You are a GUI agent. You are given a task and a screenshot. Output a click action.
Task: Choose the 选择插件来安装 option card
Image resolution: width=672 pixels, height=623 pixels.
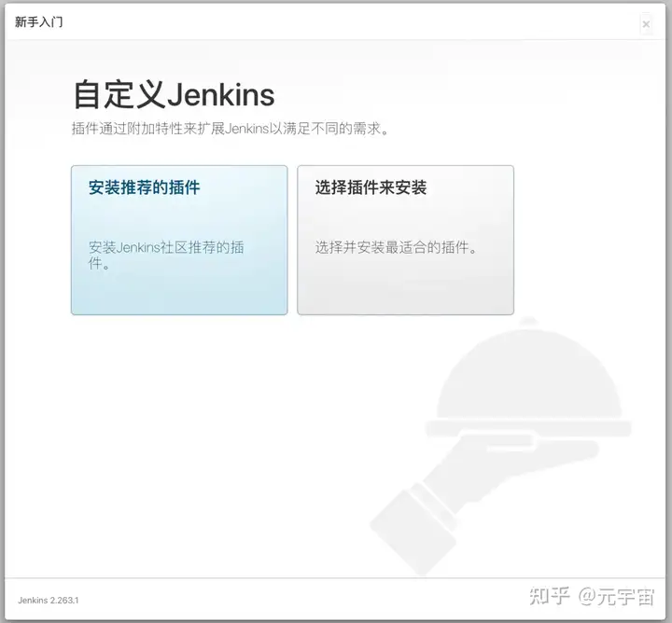point(405,241)
